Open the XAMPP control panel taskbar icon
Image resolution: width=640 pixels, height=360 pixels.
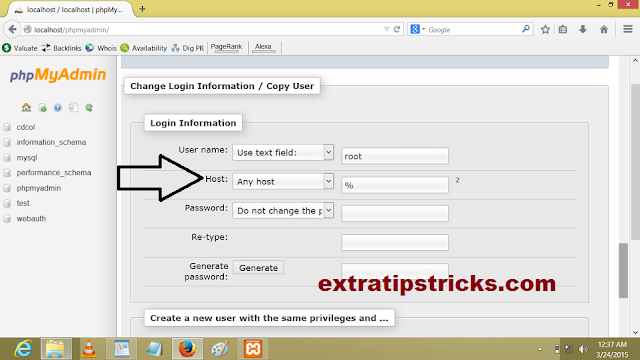coord(253,349)
